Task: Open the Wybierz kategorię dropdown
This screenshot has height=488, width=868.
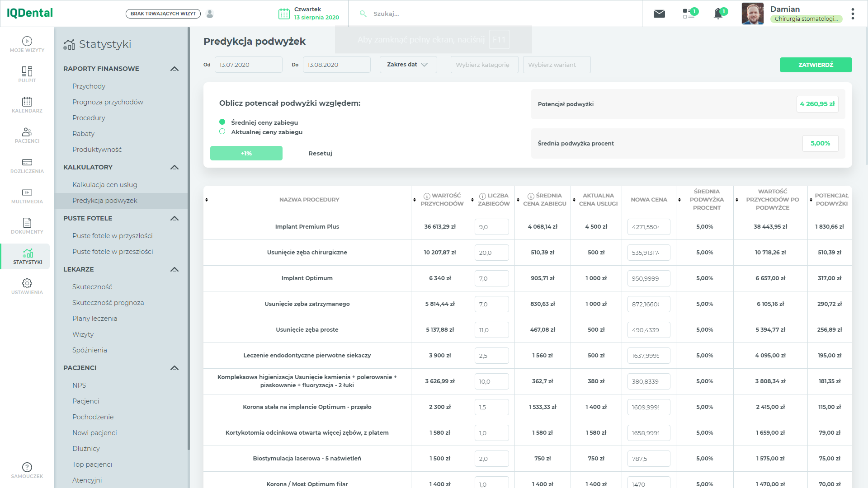Action: click(x=484, y=65)
